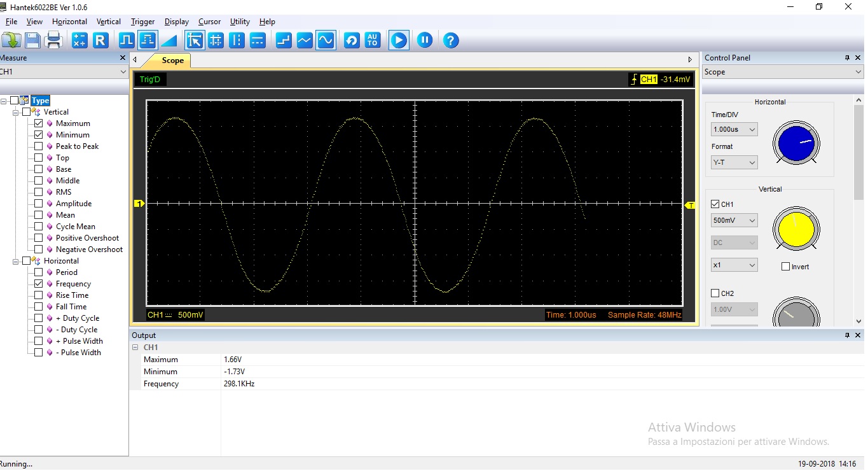
Task: Click the math calculator toolbar icon
Action: click(x=79, y=41)
